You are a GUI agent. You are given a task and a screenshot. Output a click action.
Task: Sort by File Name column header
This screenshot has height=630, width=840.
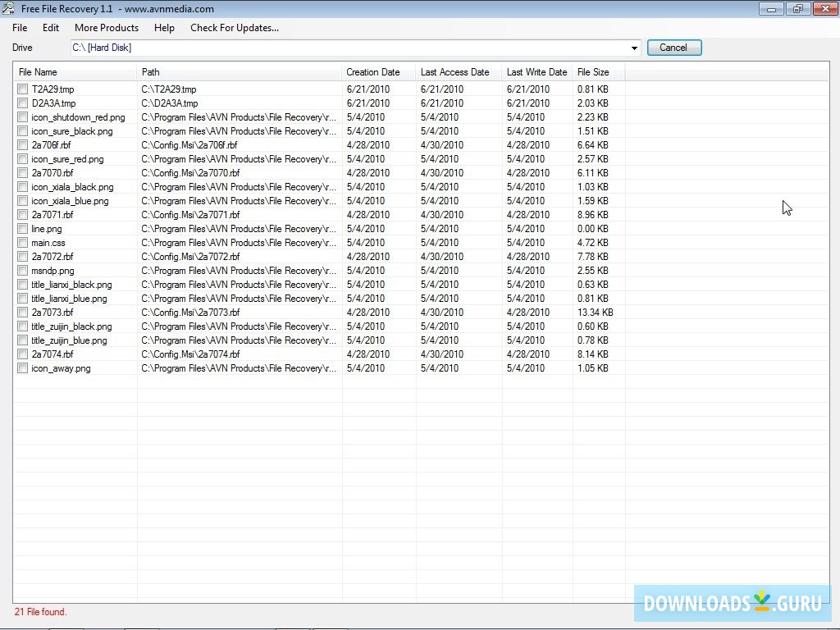(75, 72)
